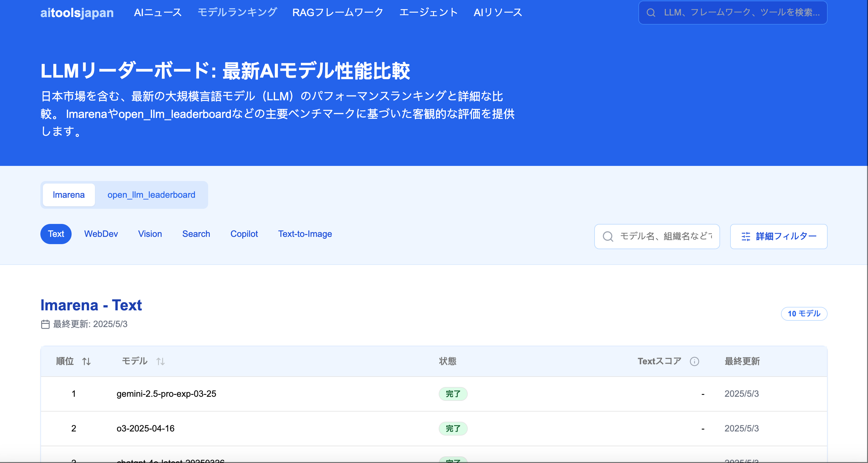Image resolution: width=868 pixels, height=463 pixels.
Task: Select the Text-to-Image category
Action: click(x=305, y=234)
